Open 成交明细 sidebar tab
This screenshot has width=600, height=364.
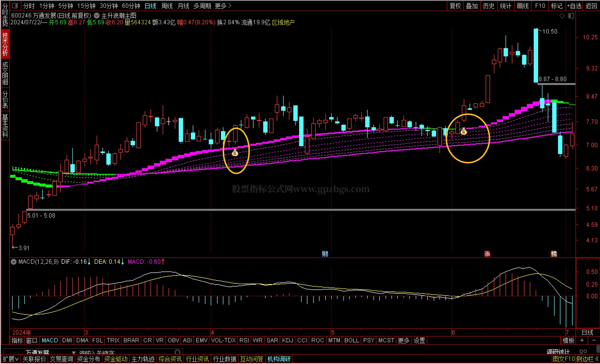(5, 73)
